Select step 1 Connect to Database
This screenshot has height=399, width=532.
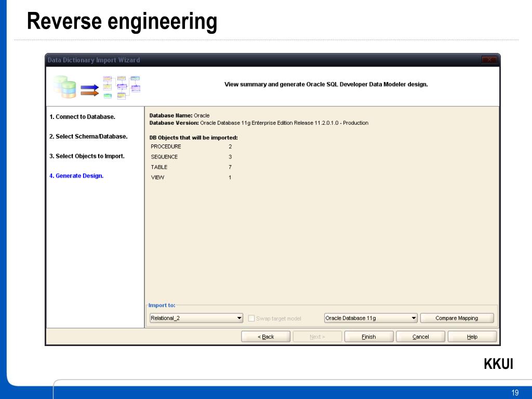(83, 117)
